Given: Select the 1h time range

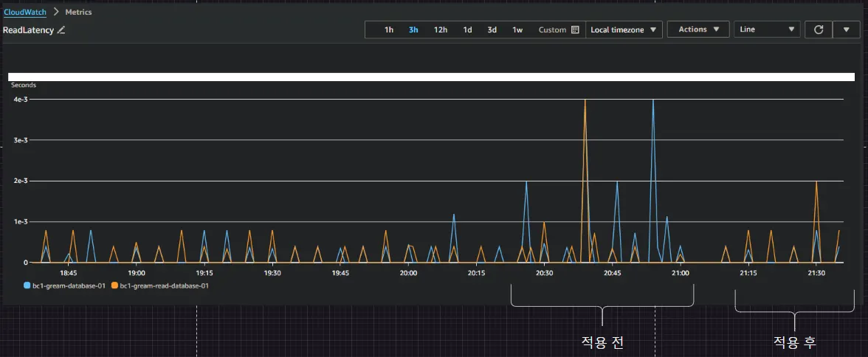Looking at the screenshot, I should (389, 30).
